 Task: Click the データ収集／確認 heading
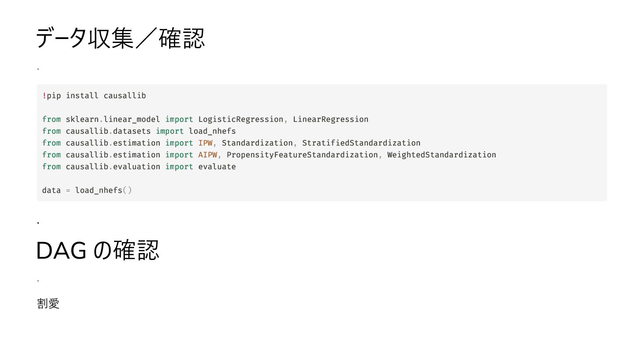(x=120, y=38)
